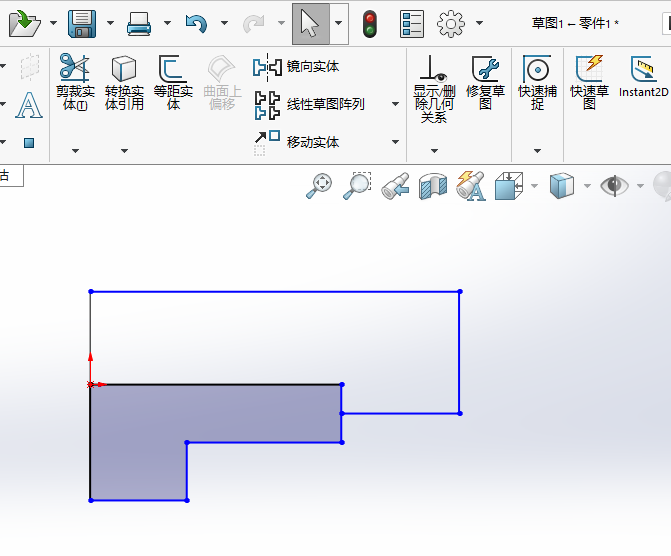Click the Rebuild traffic light icon
Viewport: 671px width, 556px height.
point(370,24)
